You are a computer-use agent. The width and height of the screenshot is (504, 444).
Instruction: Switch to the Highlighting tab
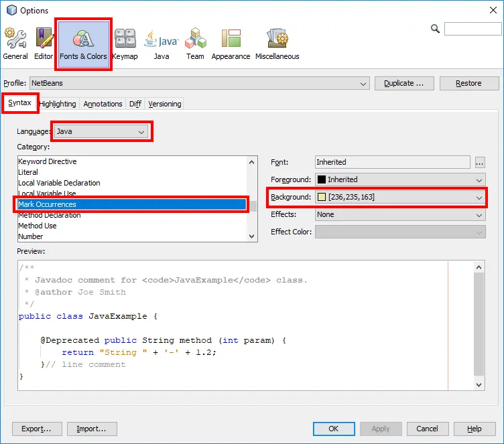point(58,104)
